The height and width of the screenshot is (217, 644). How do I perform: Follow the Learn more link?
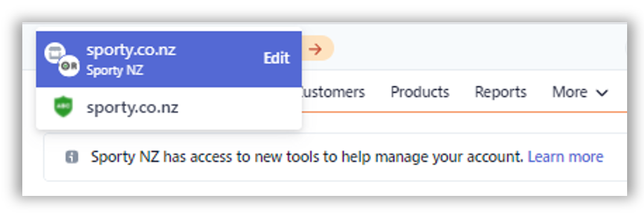[566, 157]
